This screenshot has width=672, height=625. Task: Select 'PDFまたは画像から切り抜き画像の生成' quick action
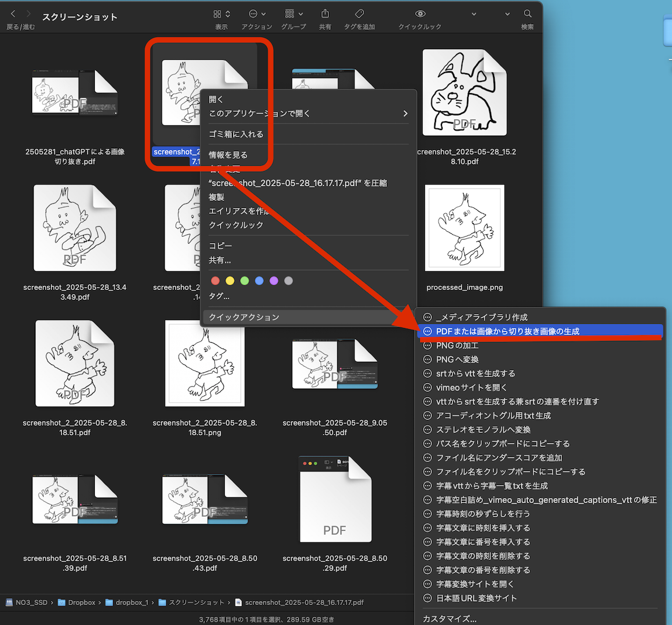pyautogui.click(x=507, y=331)
